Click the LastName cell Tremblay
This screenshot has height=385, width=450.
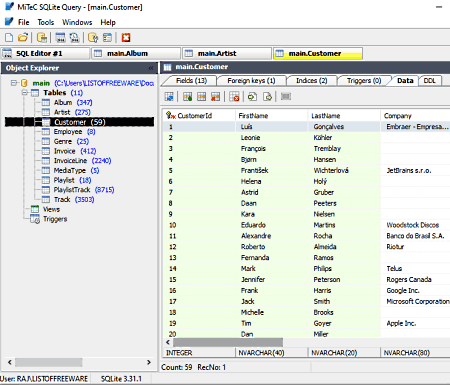[344, 149]
